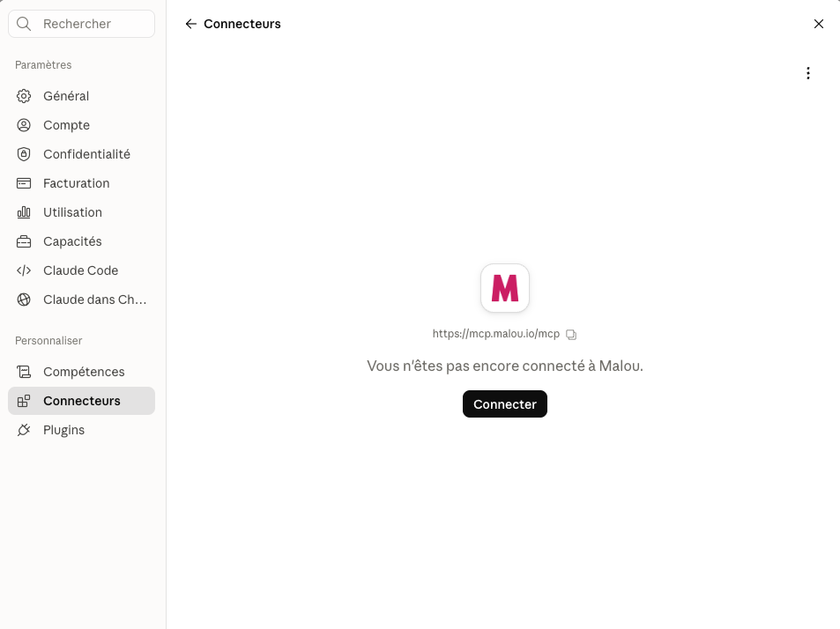Click the https://mcp.malou.io/mcp URL text
Screen dimensions: 840x629
point(496,334)
